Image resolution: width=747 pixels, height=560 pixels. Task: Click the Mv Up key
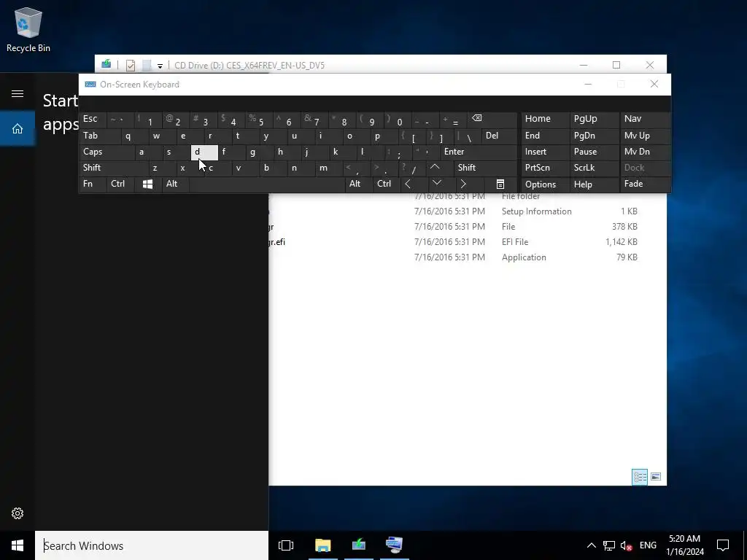645,136
